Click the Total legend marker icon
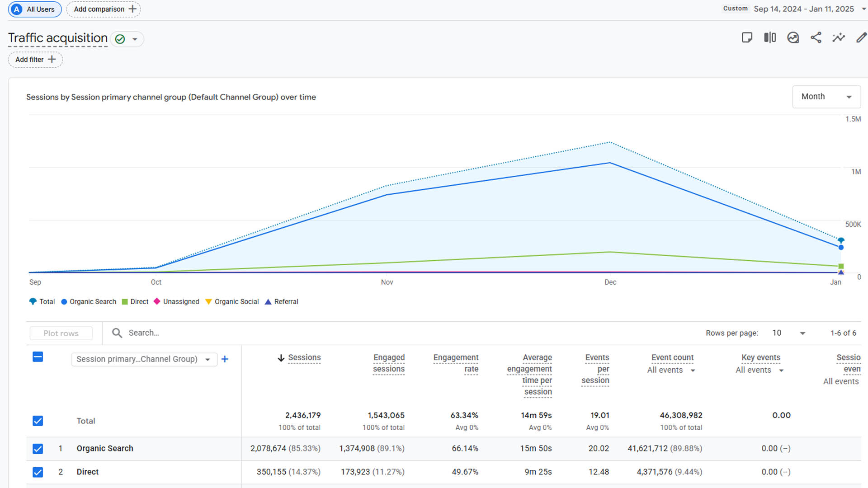Image resolution: width=868 pixels, height=488 pixels. (x=33, y=301)
